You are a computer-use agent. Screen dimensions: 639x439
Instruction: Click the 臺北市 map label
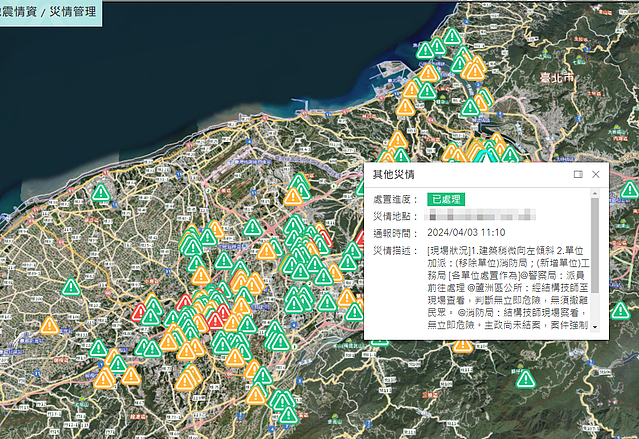click(x=557, y=77)
